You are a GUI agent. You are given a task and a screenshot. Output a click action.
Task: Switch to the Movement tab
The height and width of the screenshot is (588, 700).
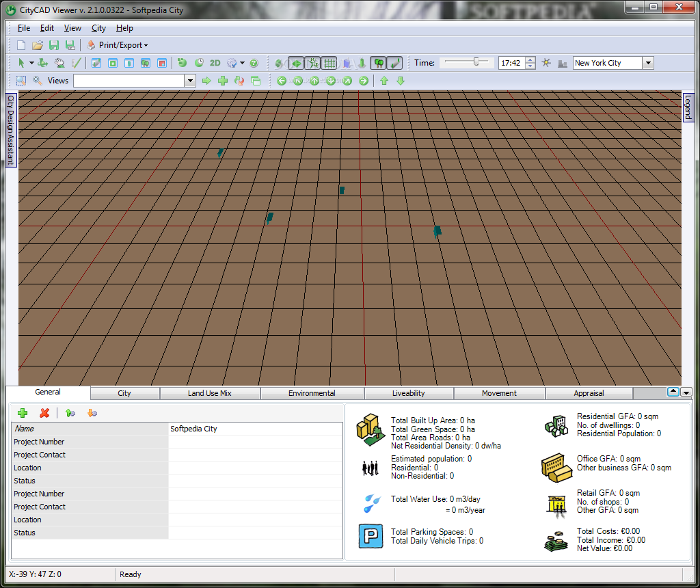pos(499,393)
